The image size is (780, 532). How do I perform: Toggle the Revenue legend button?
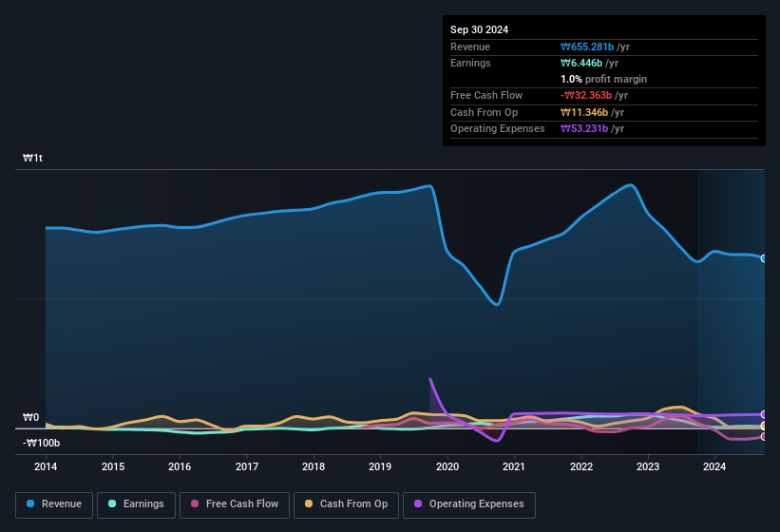click(x=54, y=504)
